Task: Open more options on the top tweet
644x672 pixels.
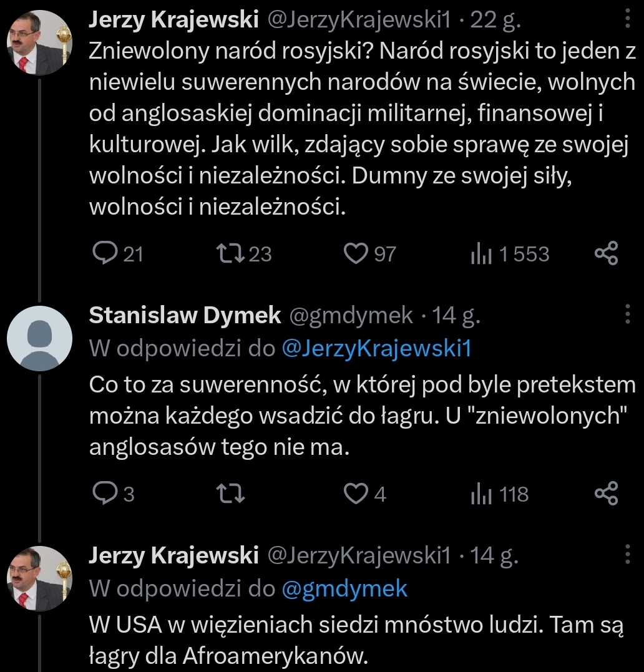Action: (x=627, y=20)
